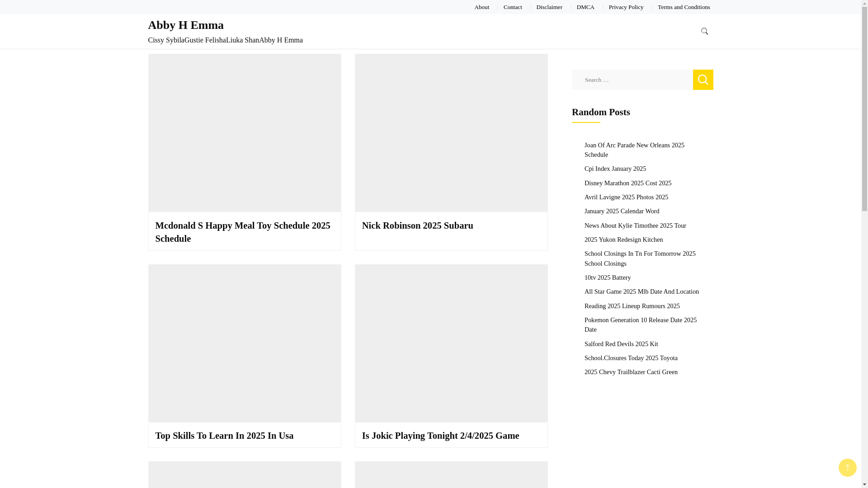Screen dimensions: 868x488
Task: Click the scroll-to-top arrow button
Action: coord(847,468)
